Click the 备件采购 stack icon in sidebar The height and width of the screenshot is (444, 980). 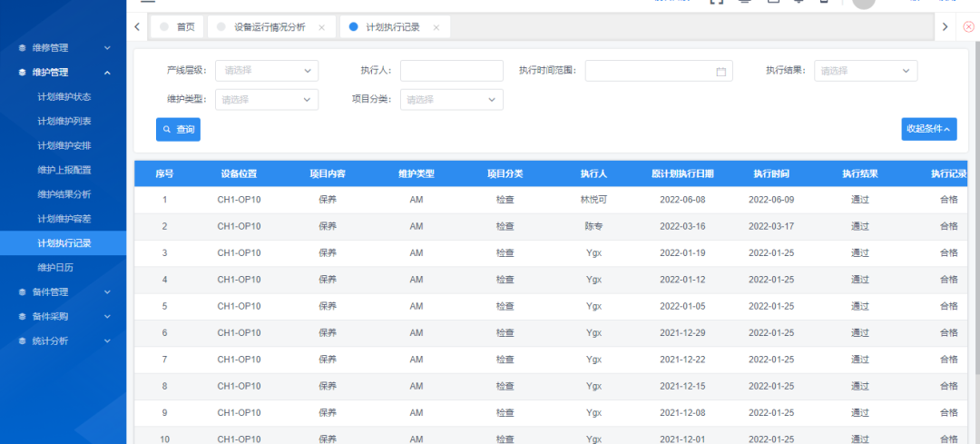pos(22,316)
